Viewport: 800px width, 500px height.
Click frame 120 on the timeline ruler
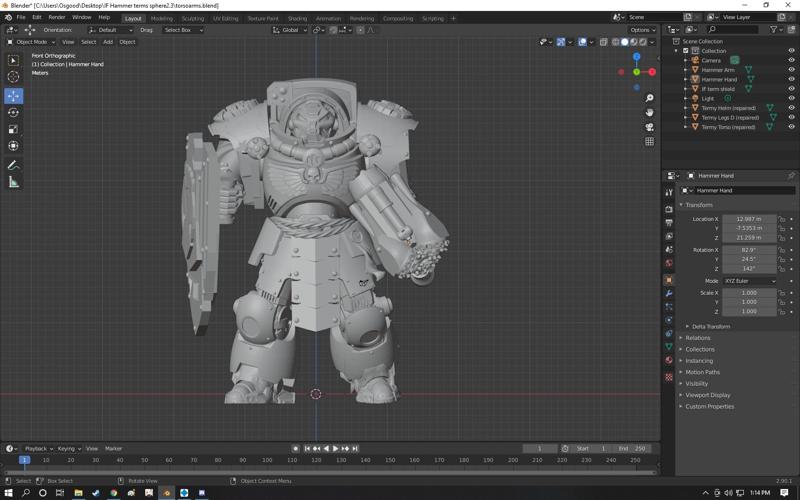click(317, 460)
